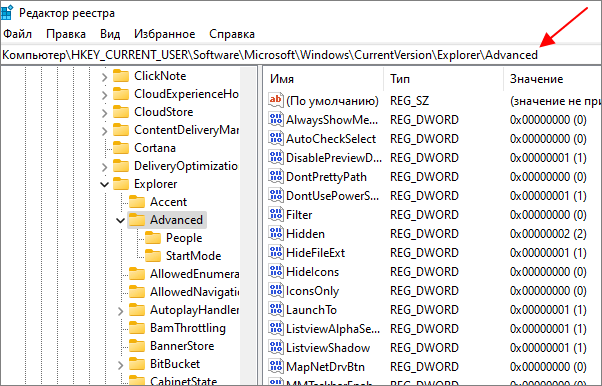Image resolution: width=602 pixels, height=386 pixels.
Task: Select the BamThrottling folder icon
Action: (x=137, y=328)
